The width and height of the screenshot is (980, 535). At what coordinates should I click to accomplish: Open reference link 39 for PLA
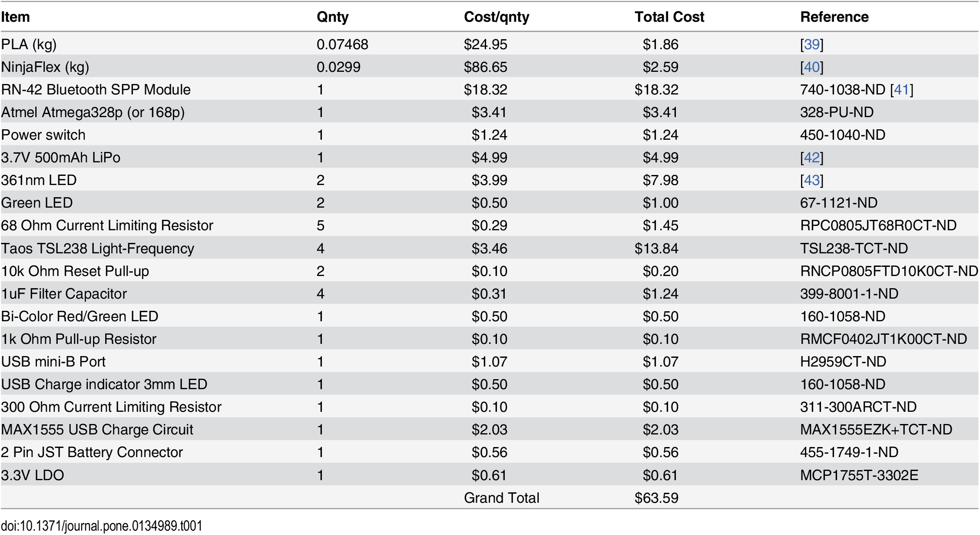[811, 44]
